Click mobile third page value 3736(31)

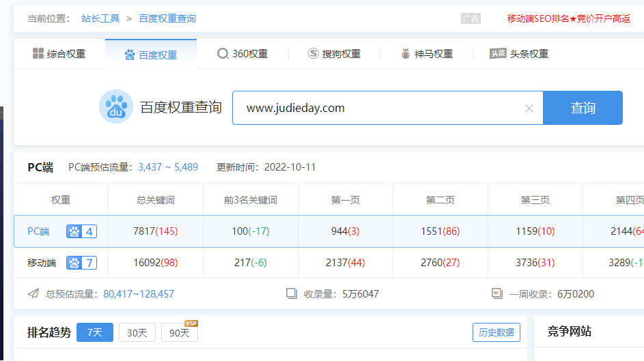click(x=535, y=263)
